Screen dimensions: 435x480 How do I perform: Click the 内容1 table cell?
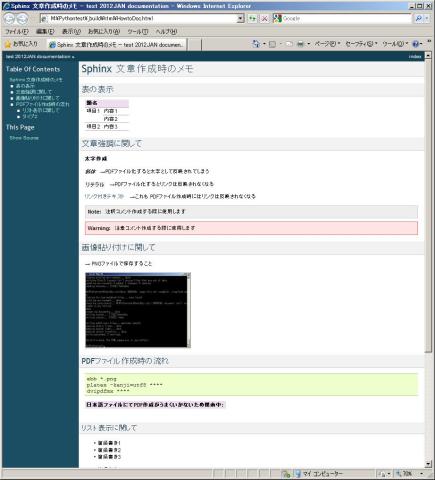[x=111, y=111]
